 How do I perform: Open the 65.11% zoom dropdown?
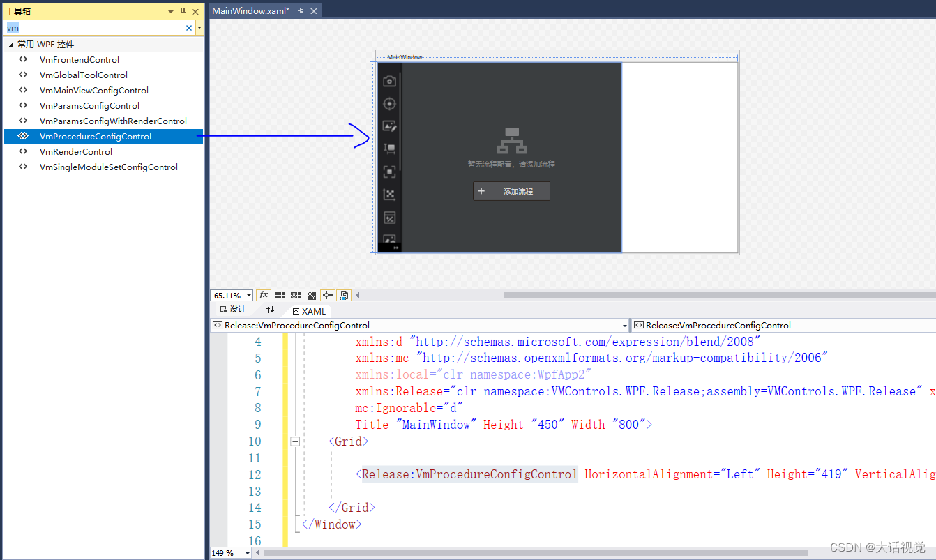(249, 296)
